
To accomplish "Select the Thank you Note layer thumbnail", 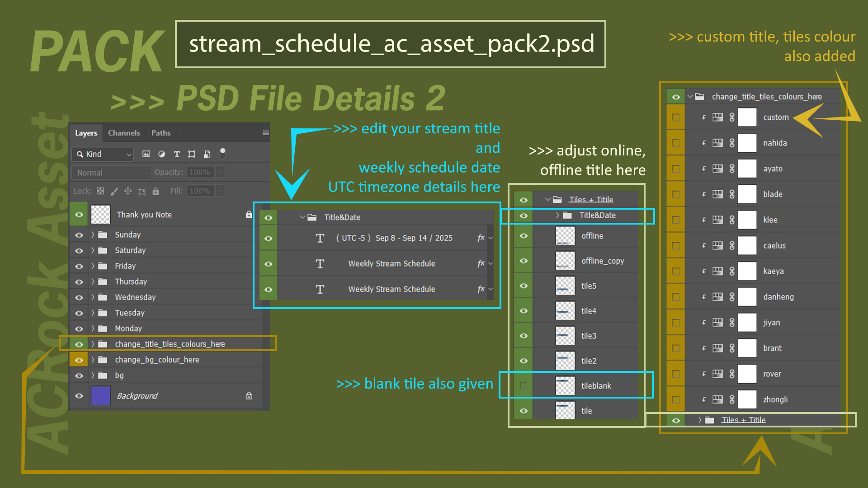I will click(x=100, y=215).
